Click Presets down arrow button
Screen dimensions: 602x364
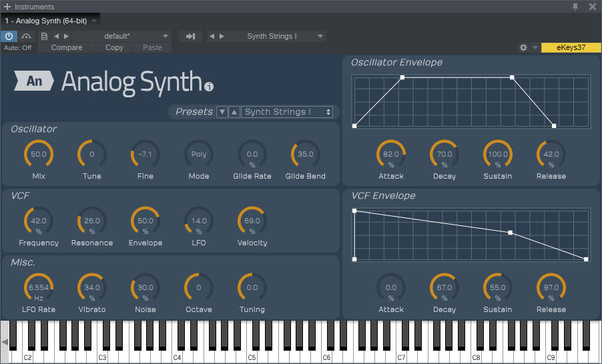[x=222, y=112]
